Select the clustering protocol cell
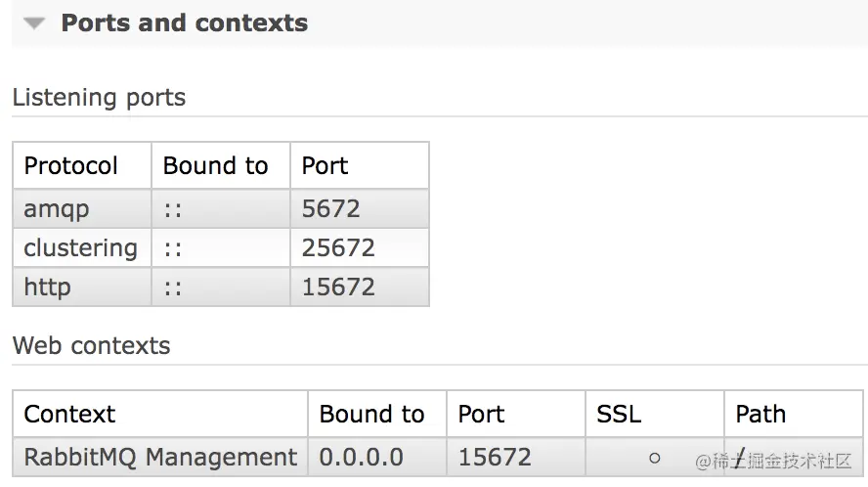The width and height of the screenshot is (868, 487). click(80, 247)
